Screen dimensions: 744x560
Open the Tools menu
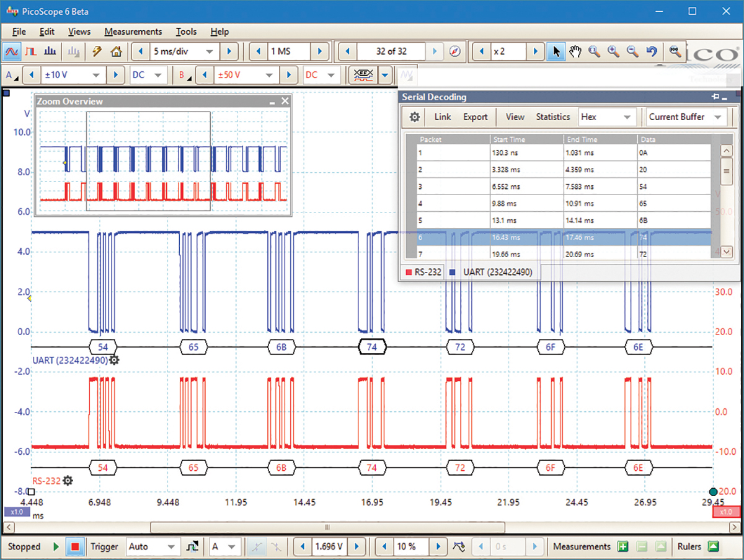click(186, 32)
